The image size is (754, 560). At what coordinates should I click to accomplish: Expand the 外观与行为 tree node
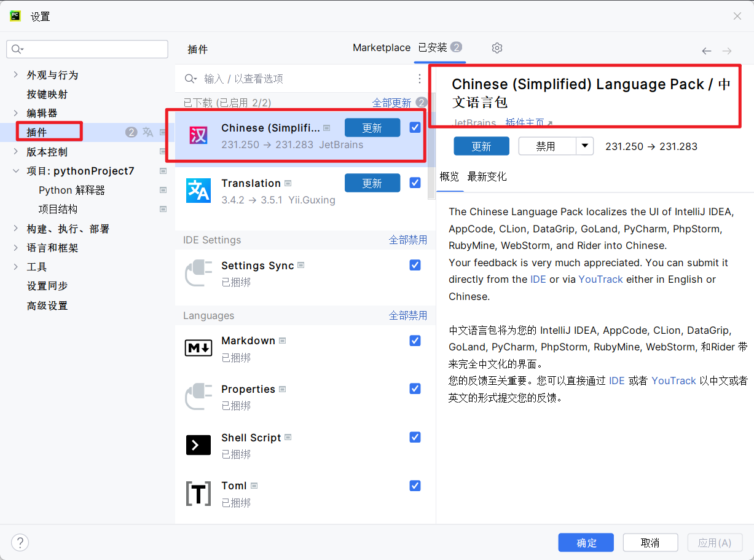point(16,75)
